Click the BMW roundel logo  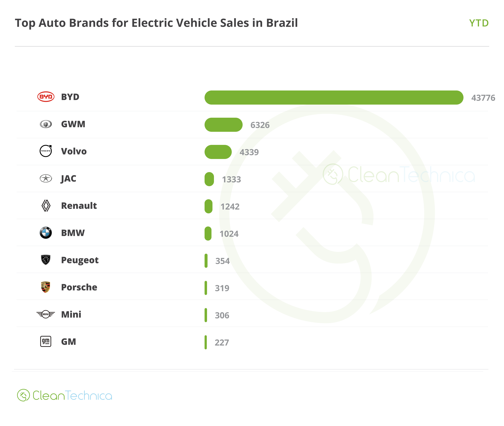coord(46,233)
